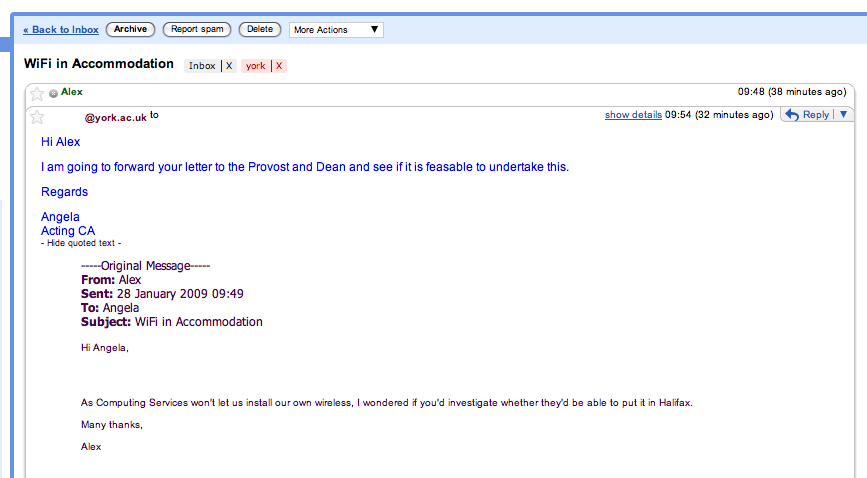Archive this conversation
This screenshot has width=867, height=478.
point(130,30)
